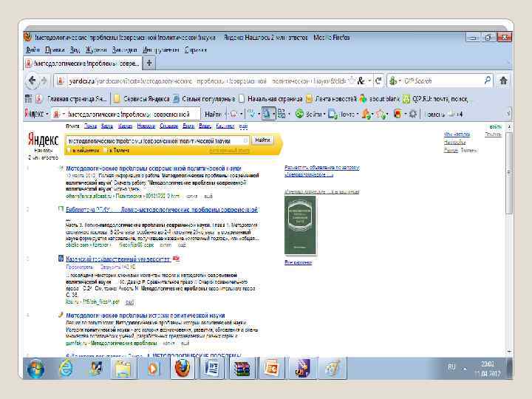Open the Yandex bar settings gear
Screen dimensions: 532x399
(x=413, y=114)
